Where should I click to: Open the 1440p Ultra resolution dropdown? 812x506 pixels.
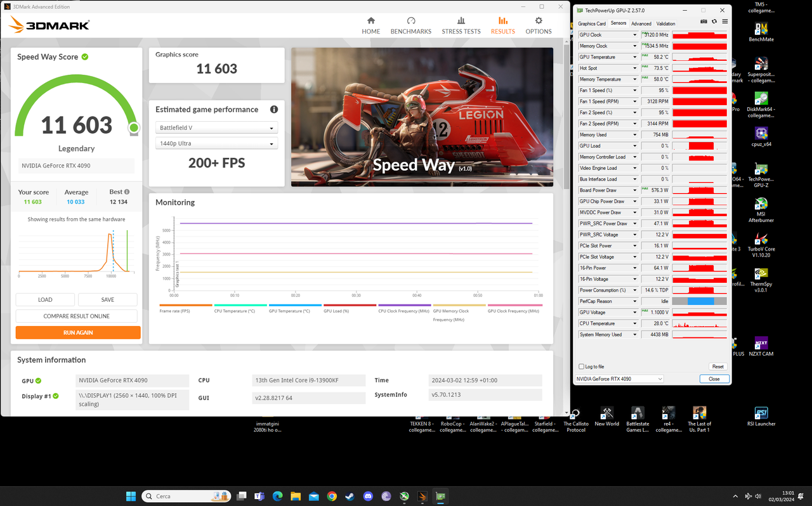216,143
